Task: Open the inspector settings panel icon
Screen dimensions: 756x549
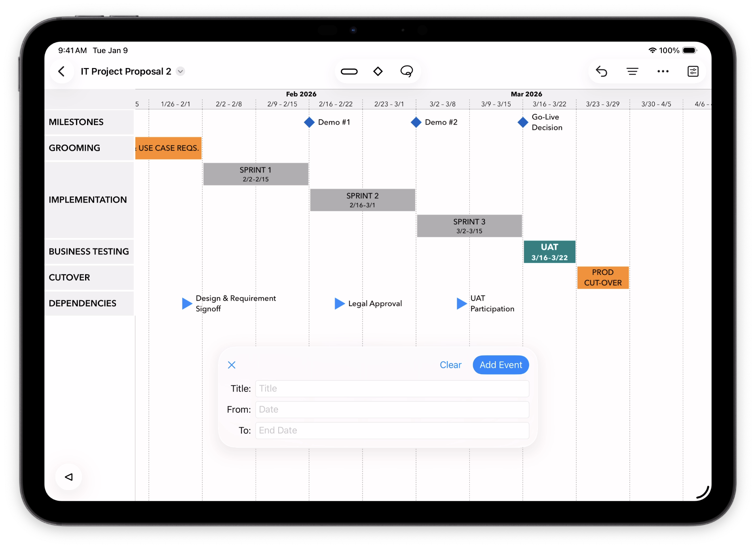Action: pos(693,72)
